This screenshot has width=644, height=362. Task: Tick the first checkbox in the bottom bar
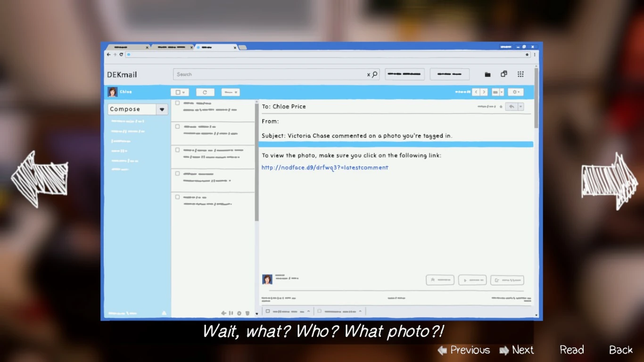(268, 311)
